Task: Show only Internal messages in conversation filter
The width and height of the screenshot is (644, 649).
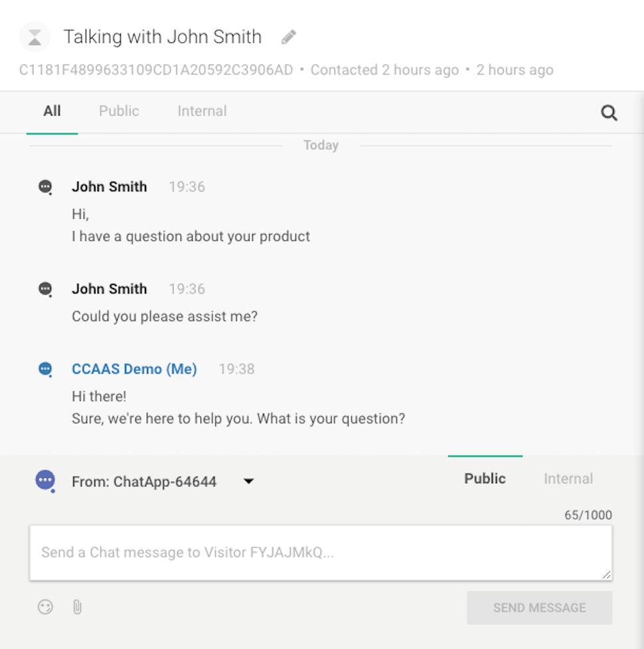Action: (x=202, y=111)
